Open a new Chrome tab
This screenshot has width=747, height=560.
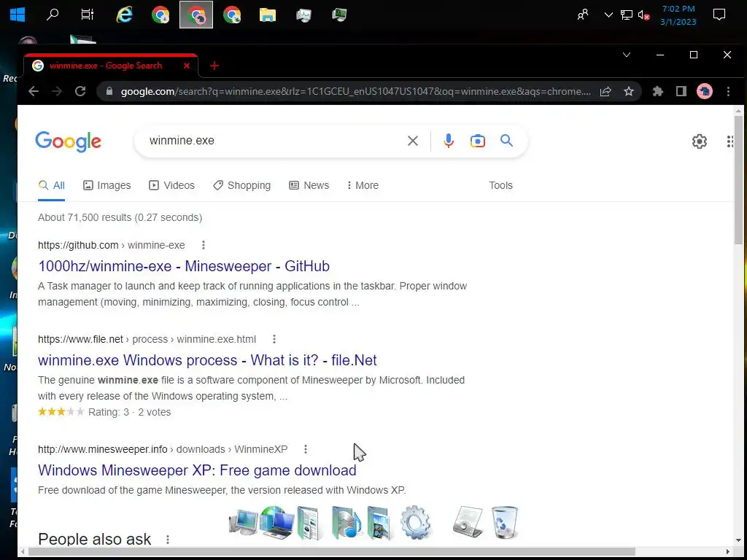click(214, 66)
